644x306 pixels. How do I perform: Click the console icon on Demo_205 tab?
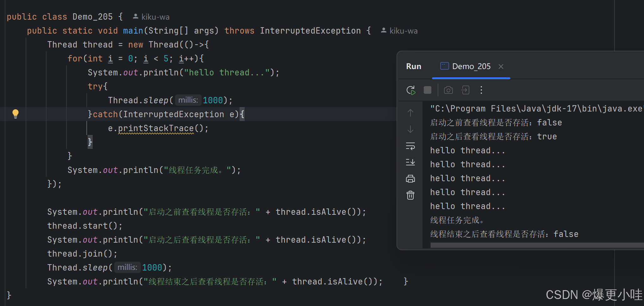tap(444, 66)
